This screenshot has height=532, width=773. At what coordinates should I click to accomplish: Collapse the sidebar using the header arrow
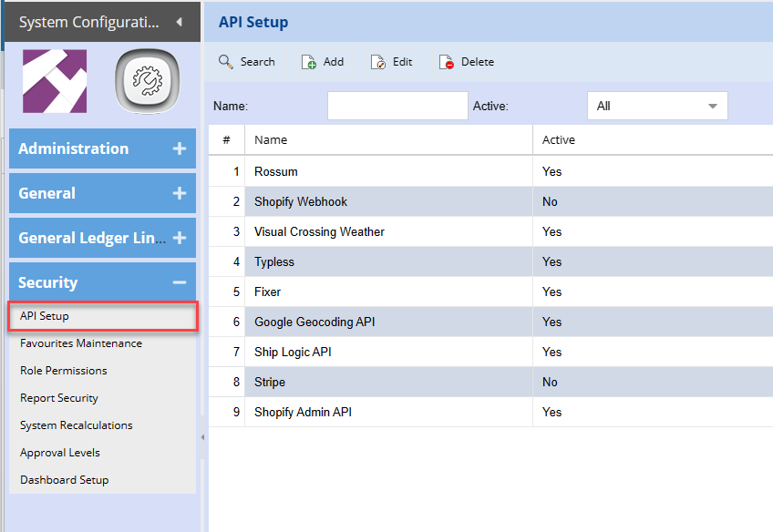coord(179,21)
